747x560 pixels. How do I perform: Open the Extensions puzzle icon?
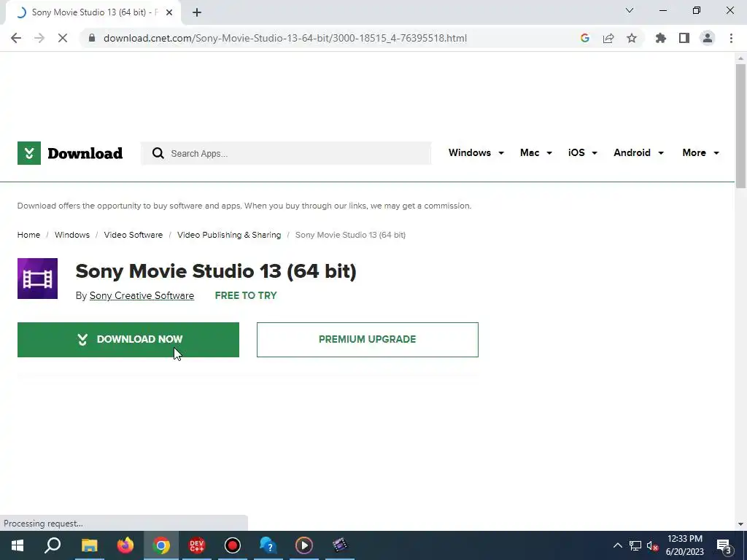661,38
